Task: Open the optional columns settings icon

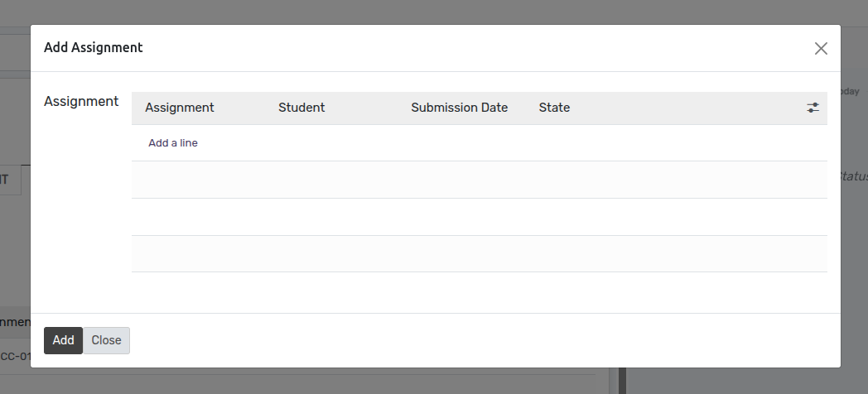Action: click(813, 108)
